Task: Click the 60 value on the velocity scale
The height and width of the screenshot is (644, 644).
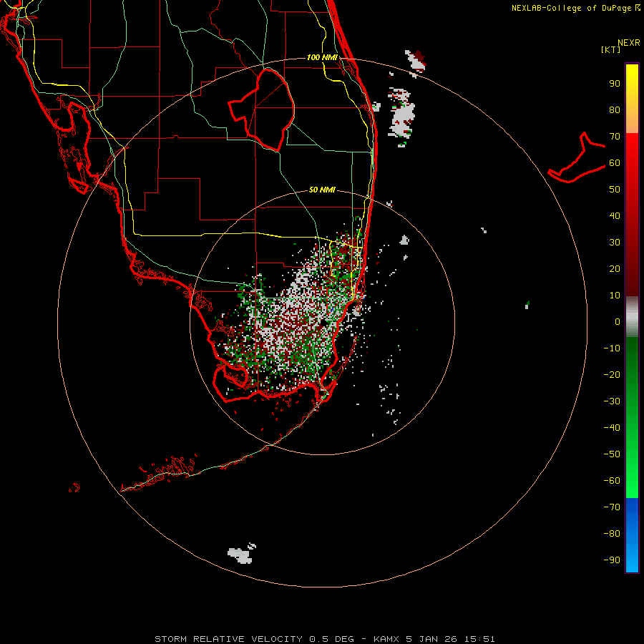Action: [x=615, y=163]
